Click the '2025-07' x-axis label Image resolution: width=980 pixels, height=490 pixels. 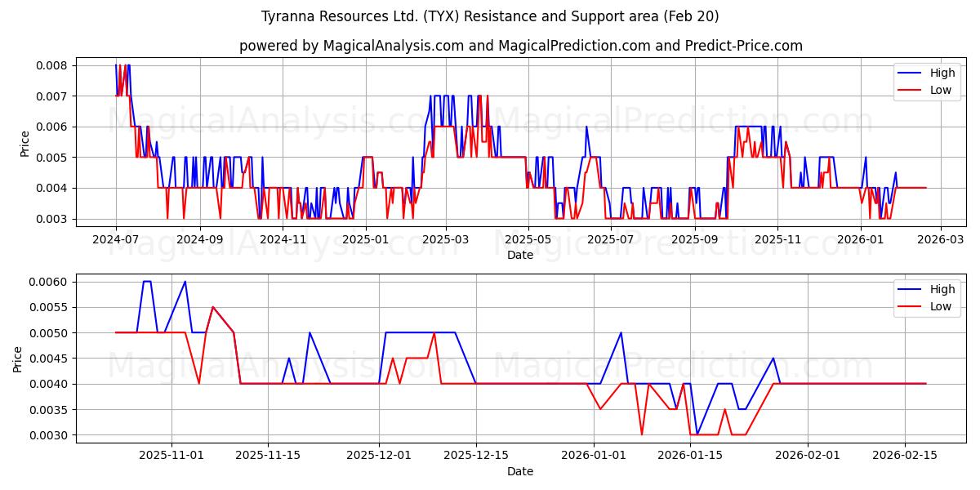click(612, 240)
